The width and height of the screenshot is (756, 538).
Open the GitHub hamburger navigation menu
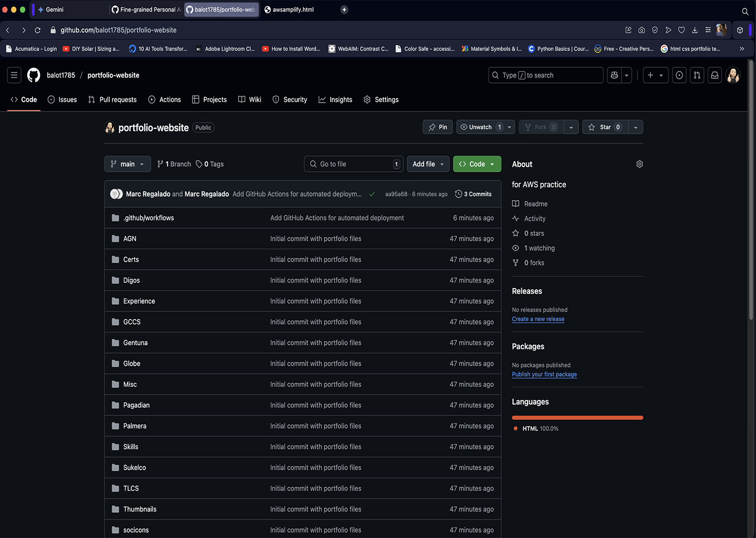[14, 75]
